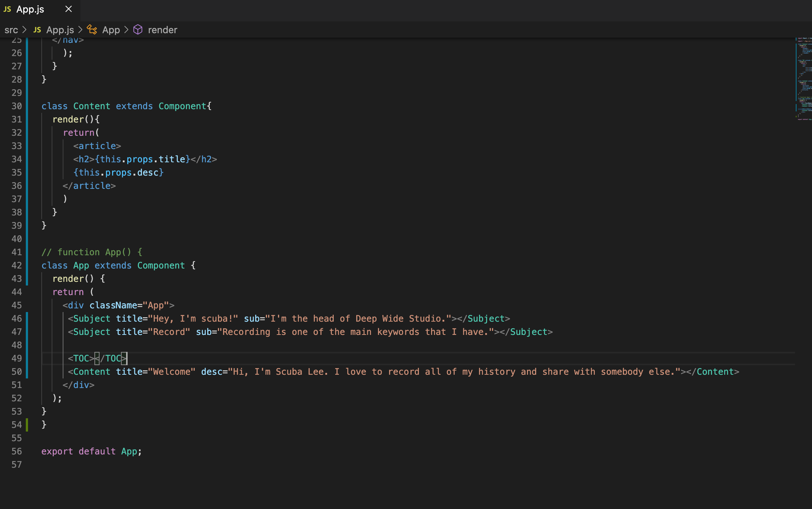Click the App identifier in export default line
The image size is (812, 509).
pyautogui.click(x=129, y=451)
